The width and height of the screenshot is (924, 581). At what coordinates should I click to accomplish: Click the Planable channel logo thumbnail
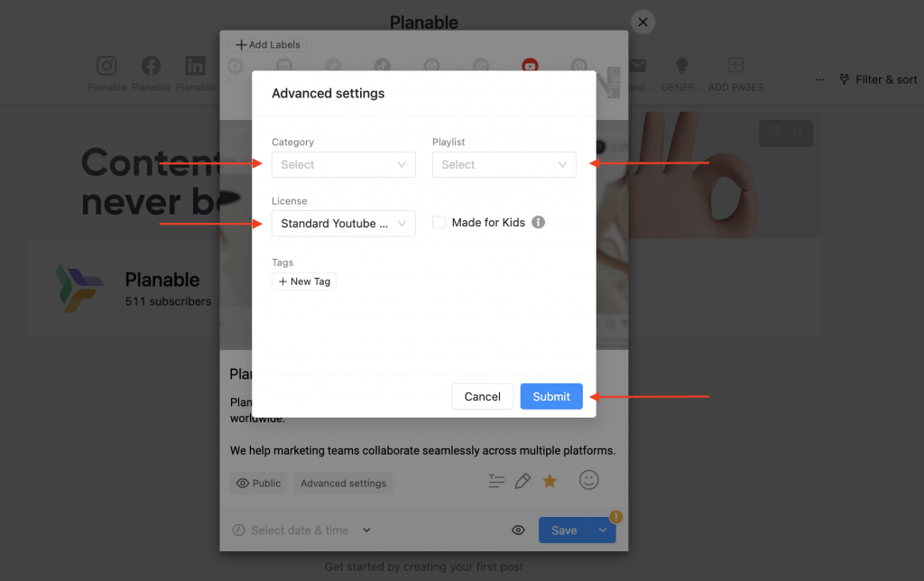79,289
